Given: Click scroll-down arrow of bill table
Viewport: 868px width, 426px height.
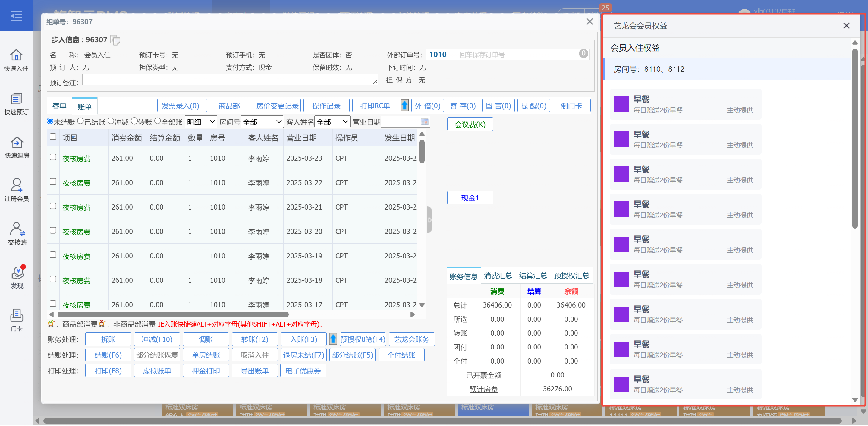Looking at the screenshot, I should coord(422,305).
